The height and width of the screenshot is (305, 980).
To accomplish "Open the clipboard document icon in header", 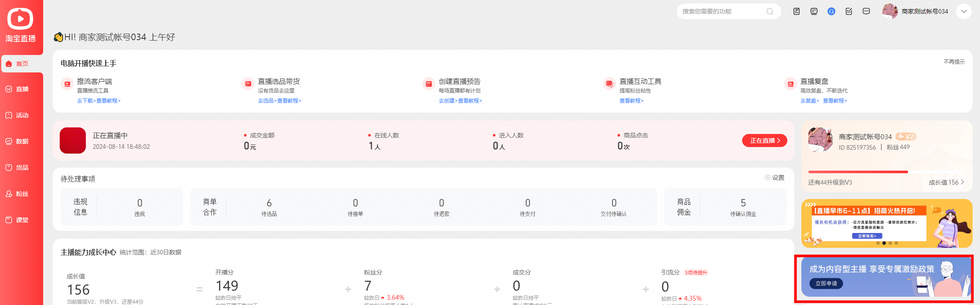I will coord(797,11).
